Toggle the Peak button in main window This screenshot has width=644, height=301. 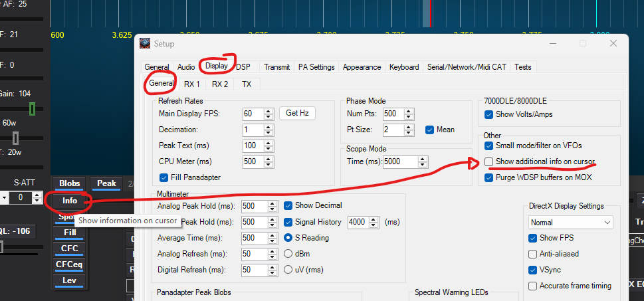point(106,183)
